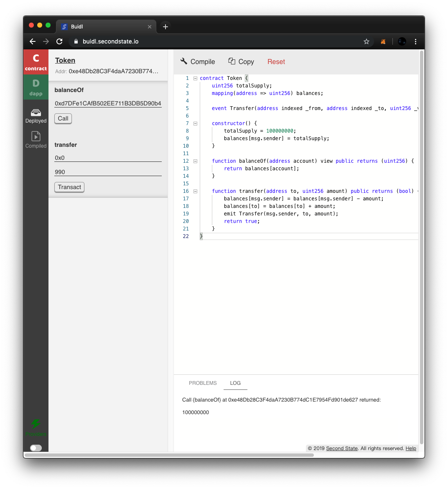Click the green Providers lightning icon
448x489 pixels.
tap(36, 425)
